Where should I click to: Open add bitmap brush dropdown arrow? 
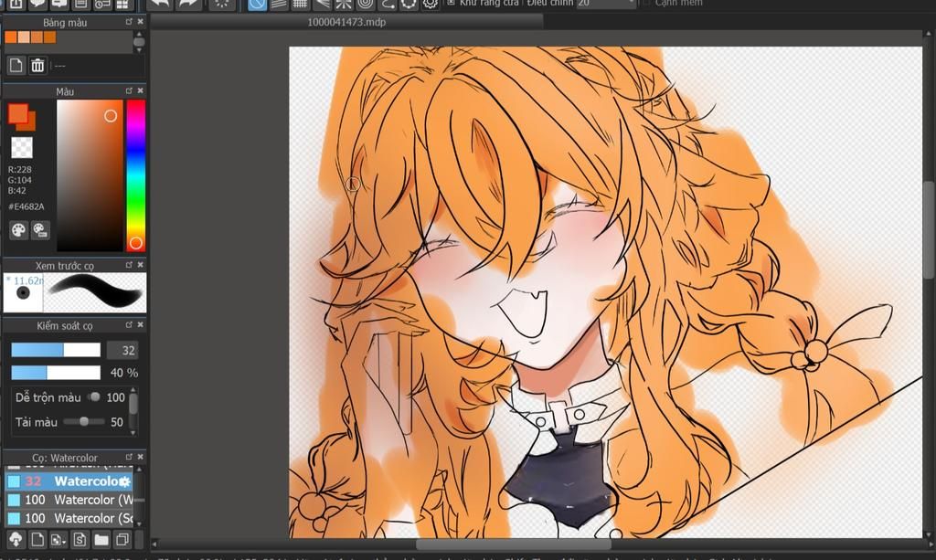pyautogui.click(x=63, y=541)
